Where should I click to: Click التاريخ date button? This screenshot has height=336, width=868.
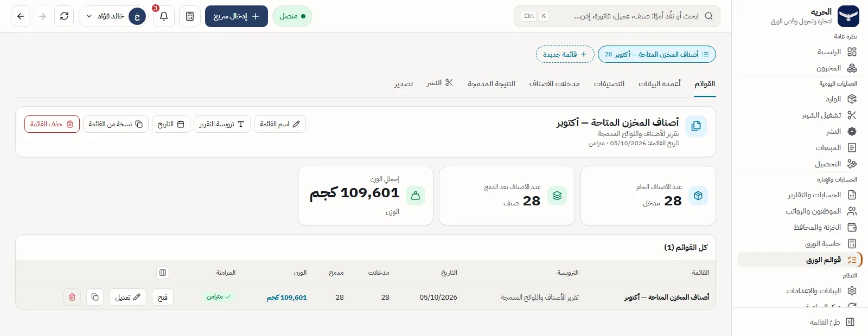171,124
